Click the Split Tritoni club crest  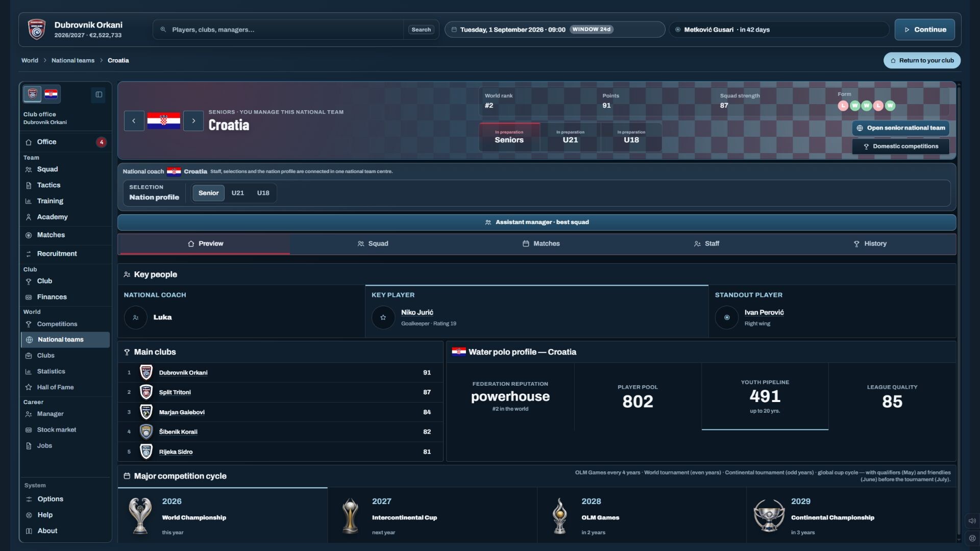click(146, 392)
